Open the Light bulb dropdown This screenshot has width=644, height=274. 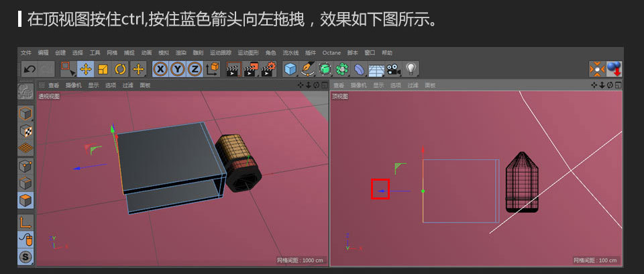[411, 69]
